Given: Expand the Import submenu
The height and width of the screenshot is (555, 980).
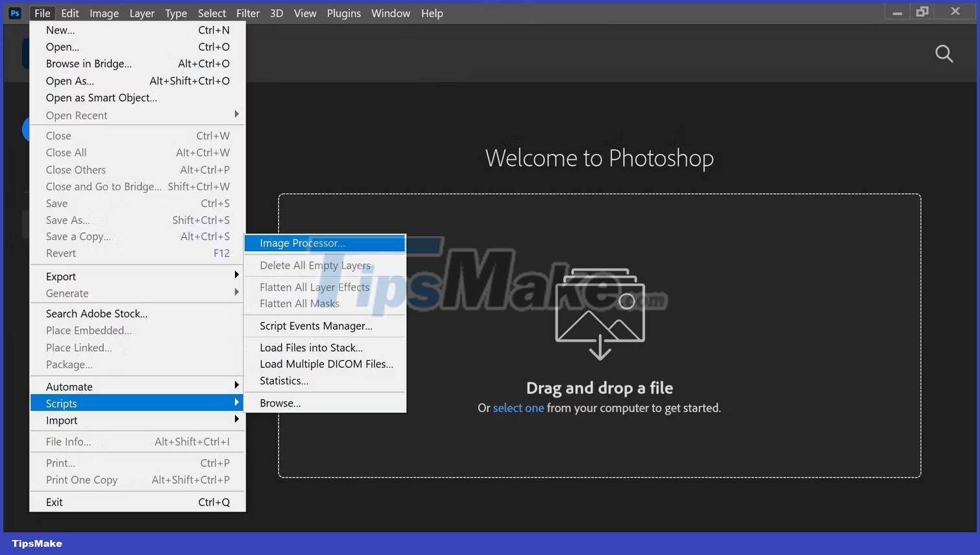Looking at the screenshot, I should click(x=61, y=420).
